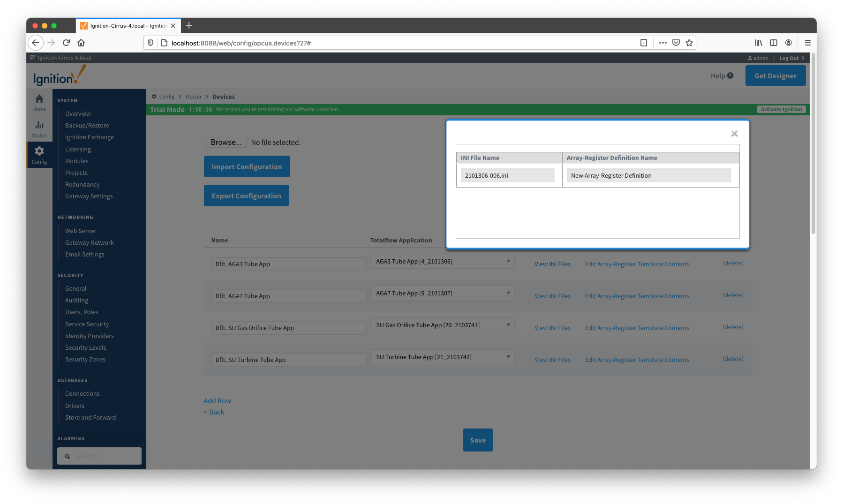Viewport: 843px width, 504px height.
Task: Expand SU Turbine Tube App dropdown
Action: click(x=442, y=357)
